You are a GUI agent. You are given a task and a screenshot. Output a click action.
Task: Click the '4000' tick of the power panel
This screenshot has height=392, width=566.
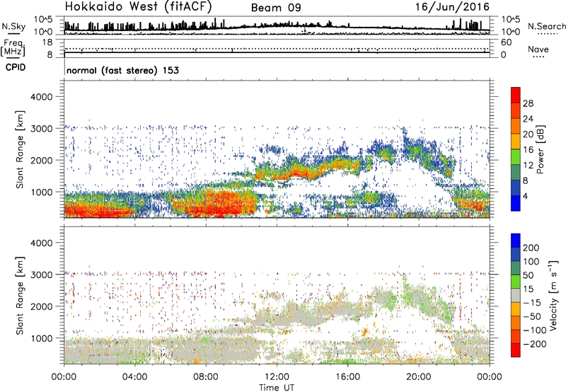point(42,97)
